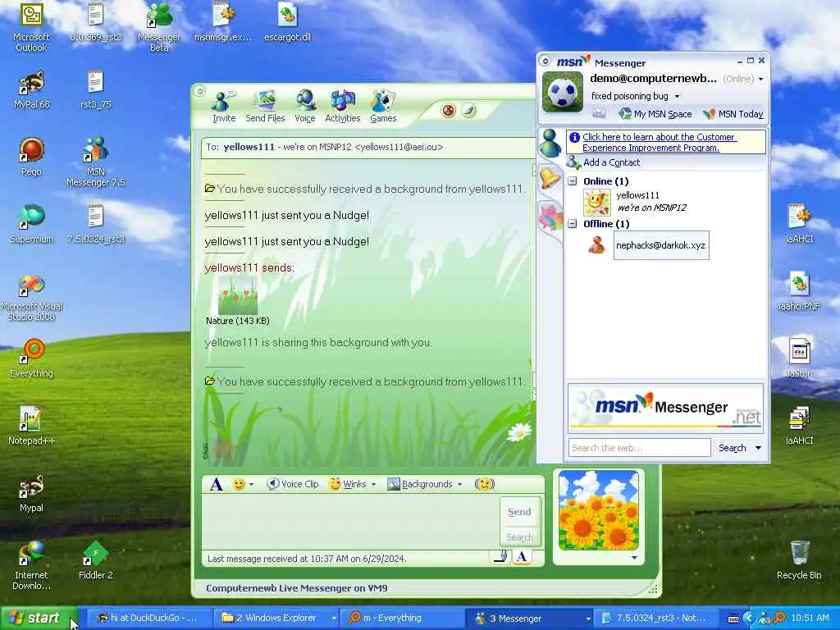
Task: Click the message text input box
Action: click(x=351, y=522)
